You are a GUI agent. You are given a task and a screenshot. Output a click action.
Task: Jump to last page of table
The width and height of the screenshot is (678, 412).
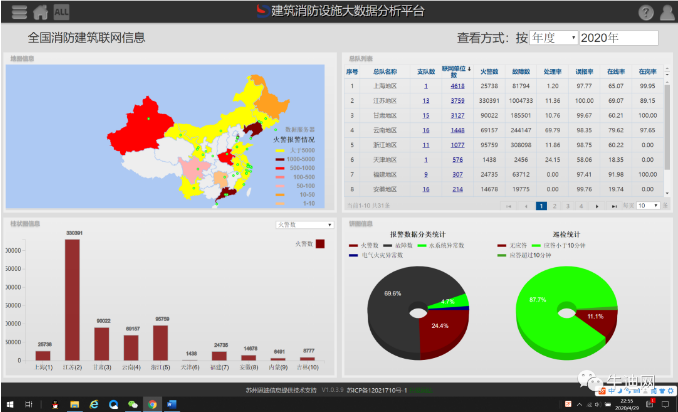612,205
